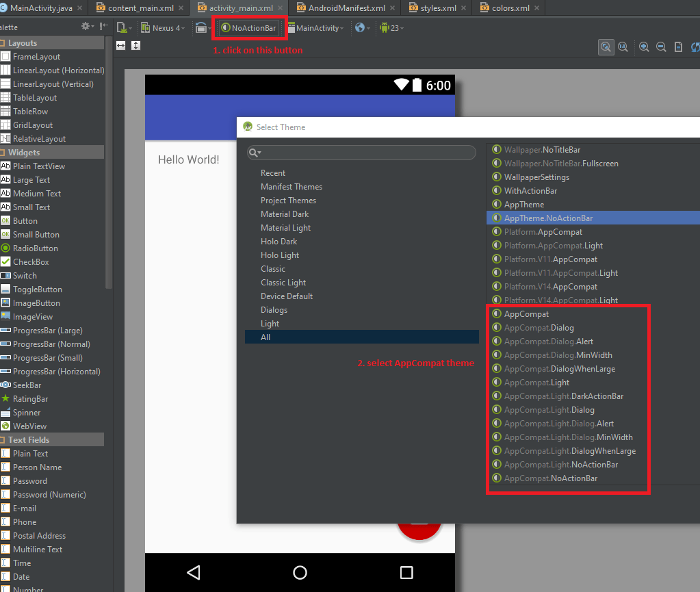Click the hide palette panel icon
Image resolution: width=700 pixels, height=592 pixels.
[103, 27]
